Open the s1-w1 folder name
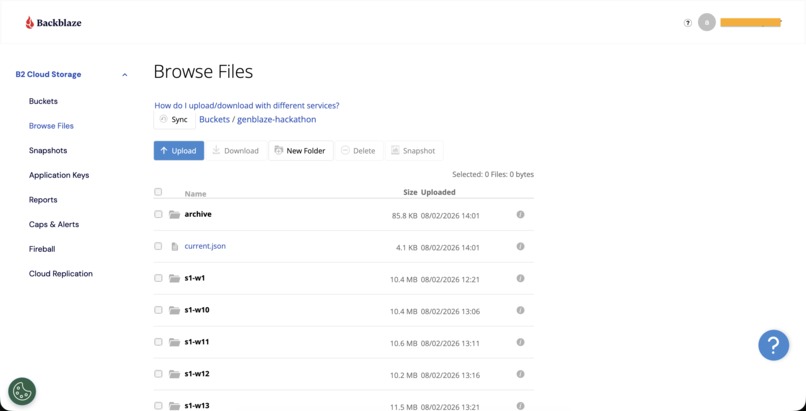Viewport: 806px width, 411px height. click(195, 278)
